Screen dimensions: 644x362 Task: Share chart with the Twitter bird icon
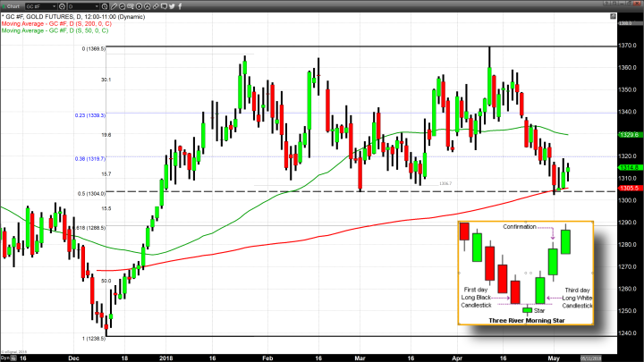click(x=172, y=6)
